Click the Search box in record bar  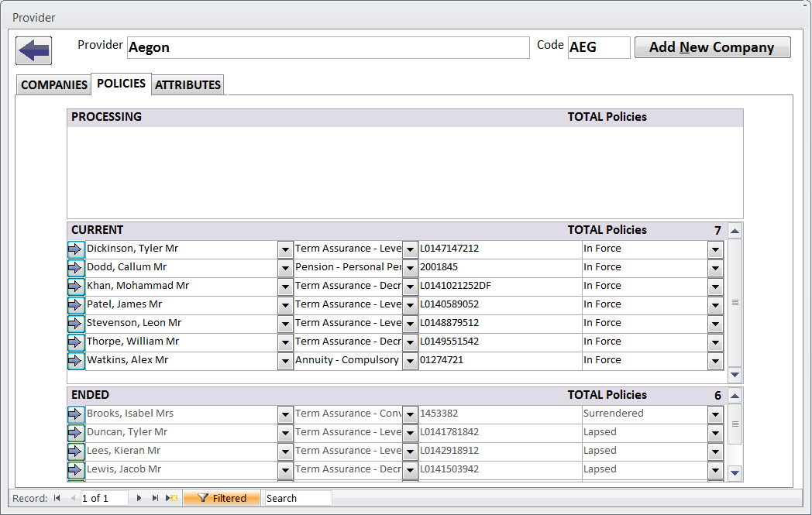pyautogui.click(x=298, y=499)
